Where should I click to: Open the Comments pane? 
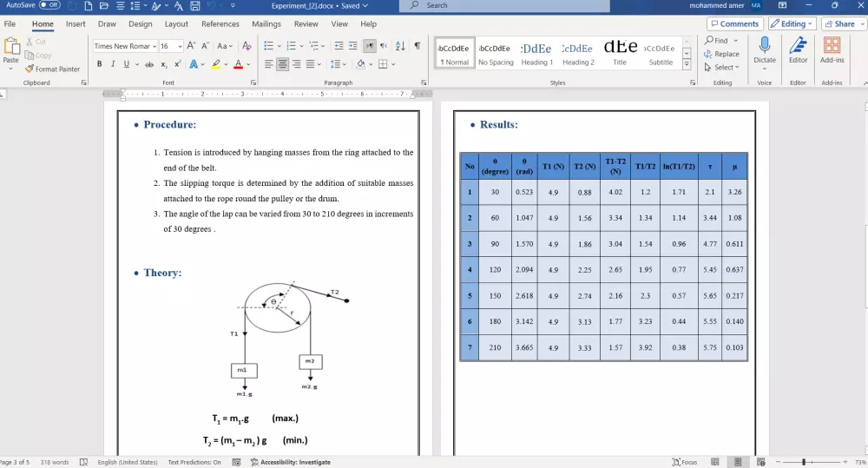(734, 23)
